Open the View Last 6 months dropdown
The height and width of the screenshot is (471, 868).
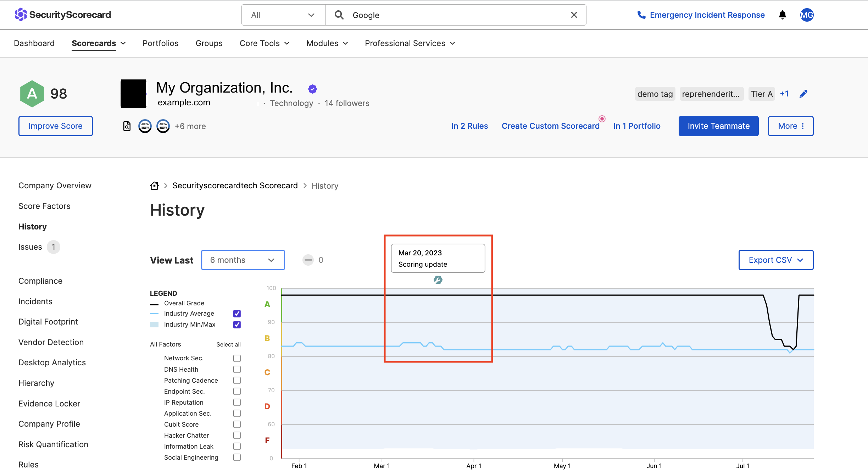243,260
